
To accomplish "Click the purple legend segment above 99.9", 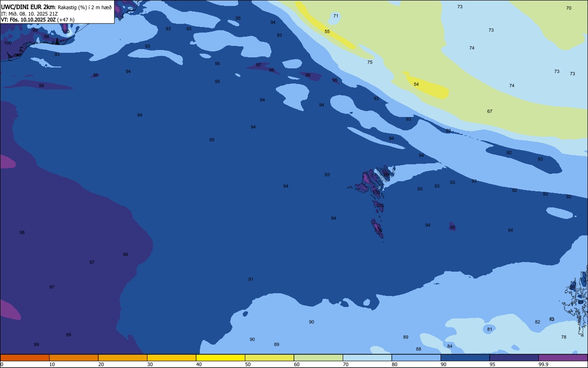I will [x=563, y=357].
